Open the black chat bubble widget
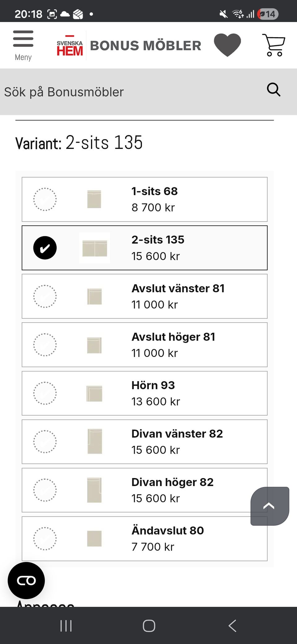This screenshot has height=644, width=297. pos(26,580)
